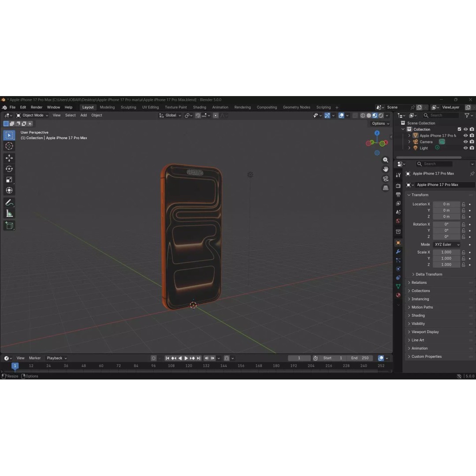Screen dimensions: 476x476
Task: Toggle snapping magnet in header
Action: [197, 115]
